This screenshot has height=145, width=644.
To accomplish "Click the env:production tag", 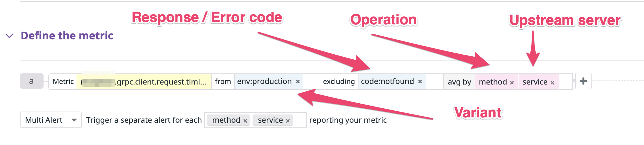I will [264, 81].
